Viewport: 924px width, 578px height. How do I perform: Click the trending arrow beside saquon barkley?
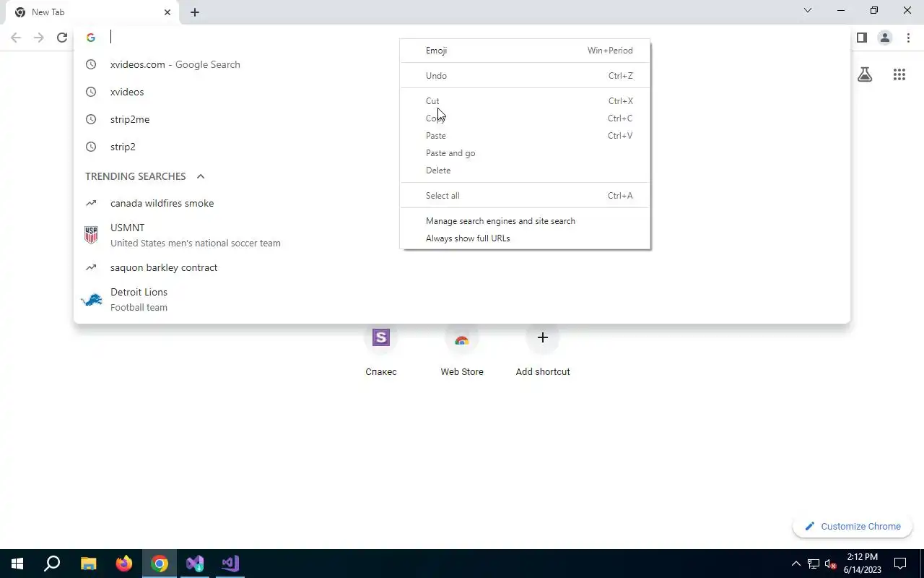[x=91, y=267]
